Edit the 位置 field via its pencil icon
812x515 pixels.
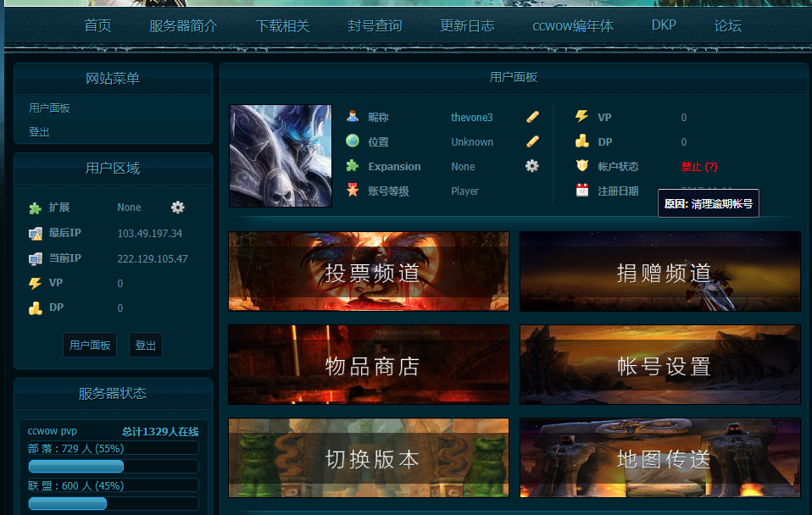pos(531,141)
